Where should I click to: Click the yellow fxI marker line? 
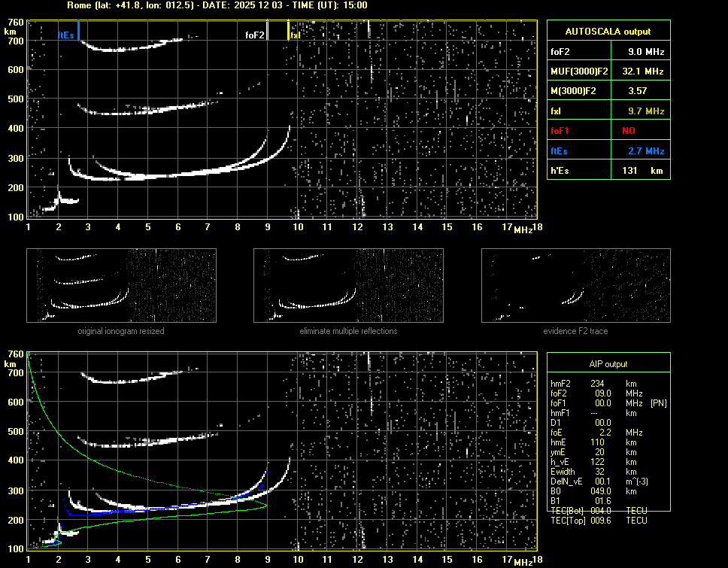pyautogui.click(x=288, y=32)
